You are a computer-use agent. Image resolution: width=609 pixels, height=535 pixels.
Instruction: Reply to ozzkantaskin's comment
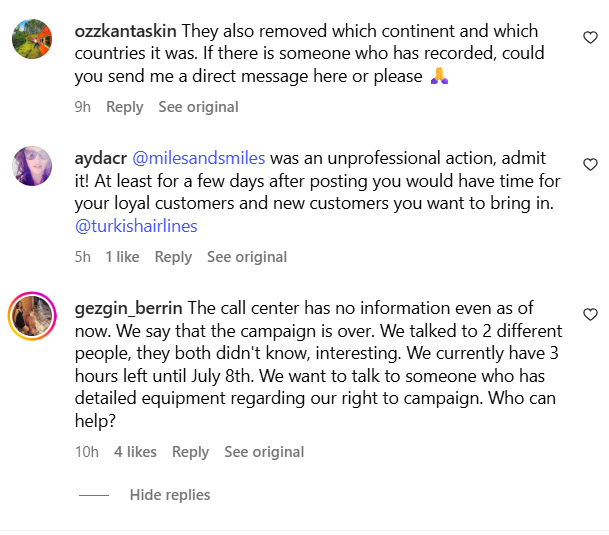pos(125,107)
